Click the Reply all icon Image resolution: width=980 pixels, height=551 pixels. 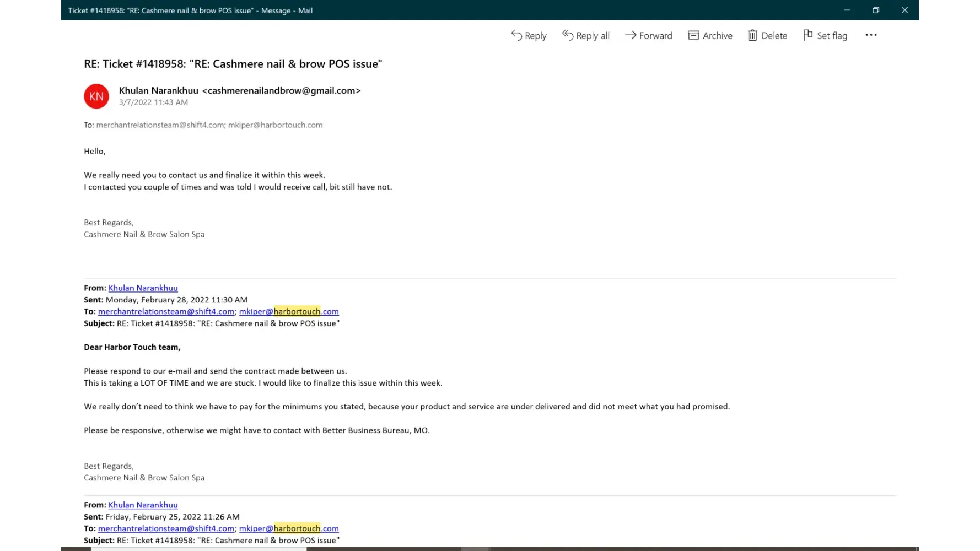[x=568, y=35]
